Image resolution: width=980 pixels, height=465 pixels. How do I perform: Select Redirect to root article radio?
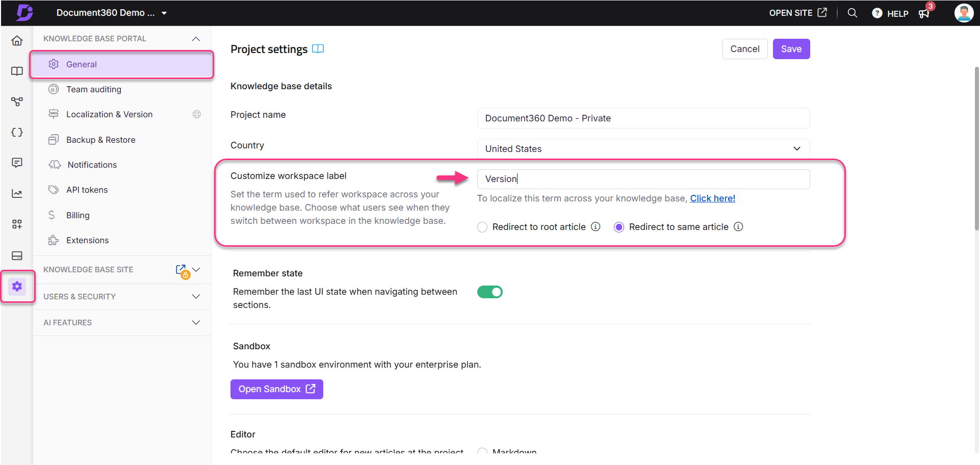482,227
